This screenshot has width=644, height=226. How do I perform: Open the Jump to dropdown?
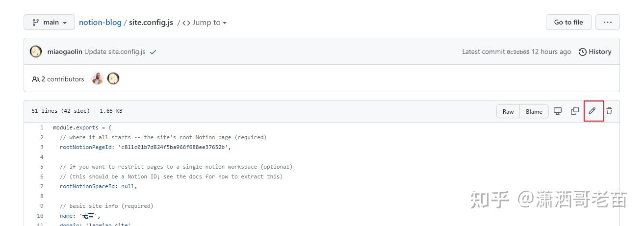pyautogui.click(x=205, y=23)
